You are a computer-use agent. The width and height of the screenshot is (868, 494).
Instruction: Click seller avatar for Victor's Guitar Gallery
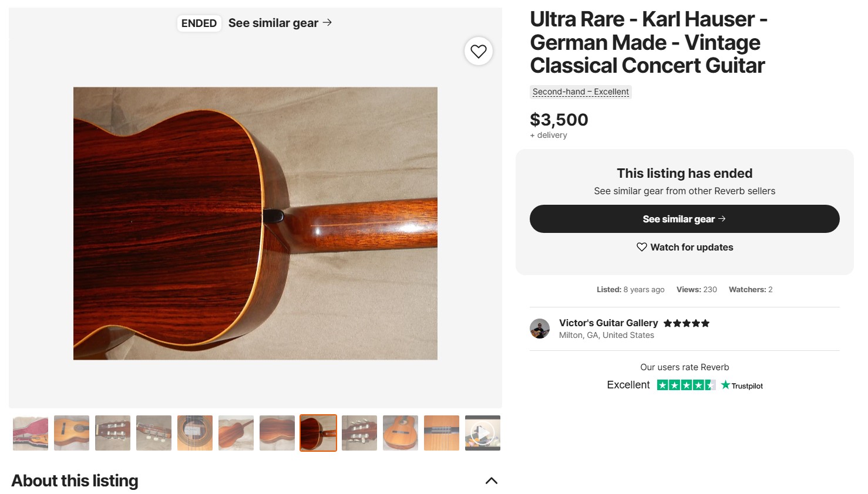[x=540, y=329]
